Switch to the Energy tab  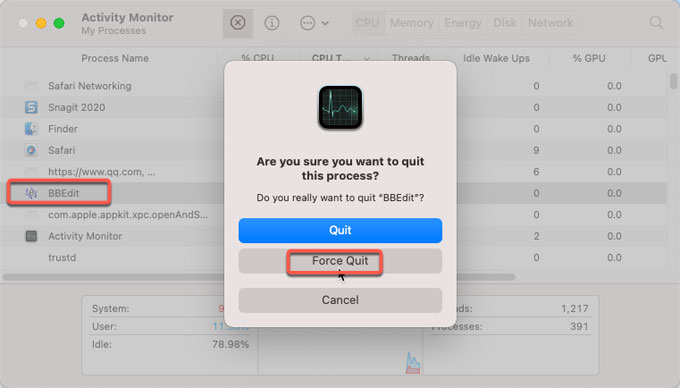tap(463, 23)
